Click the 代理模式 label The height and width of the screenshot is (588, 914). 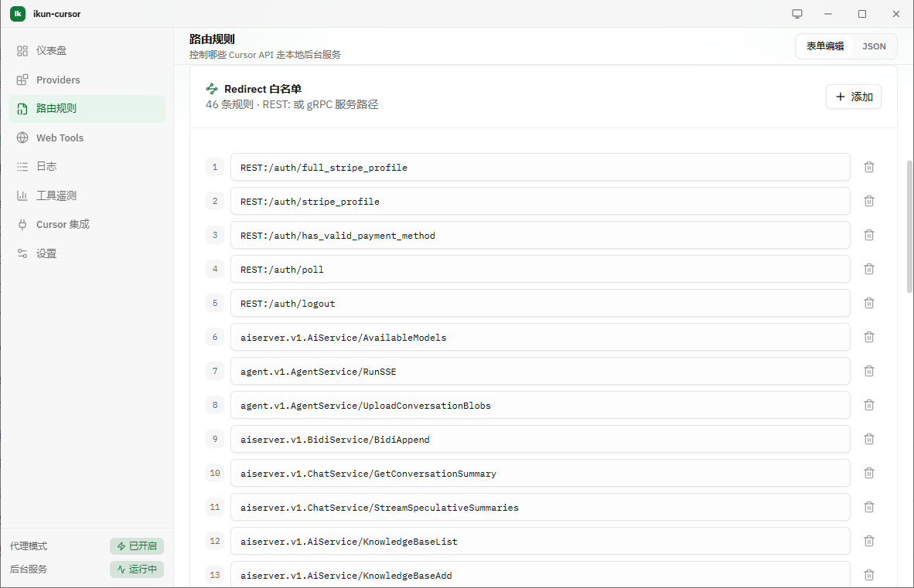(29, 546)
